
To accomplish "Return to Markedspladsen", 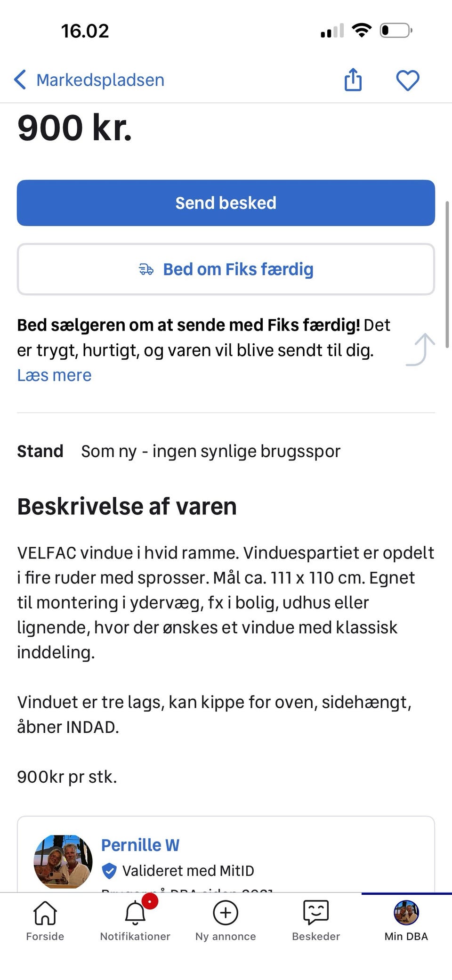I will pos(100,80).
